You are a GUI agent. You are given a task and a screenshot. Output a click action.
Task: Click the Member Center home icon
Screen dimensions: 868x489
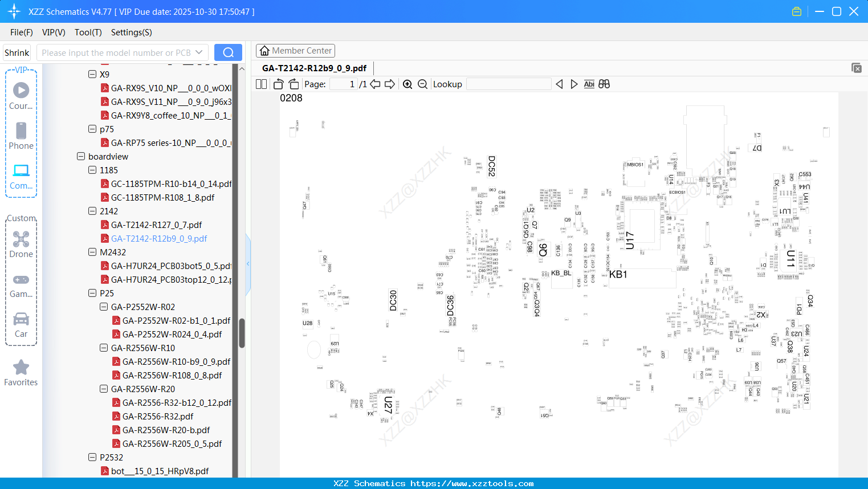(264, 51)
